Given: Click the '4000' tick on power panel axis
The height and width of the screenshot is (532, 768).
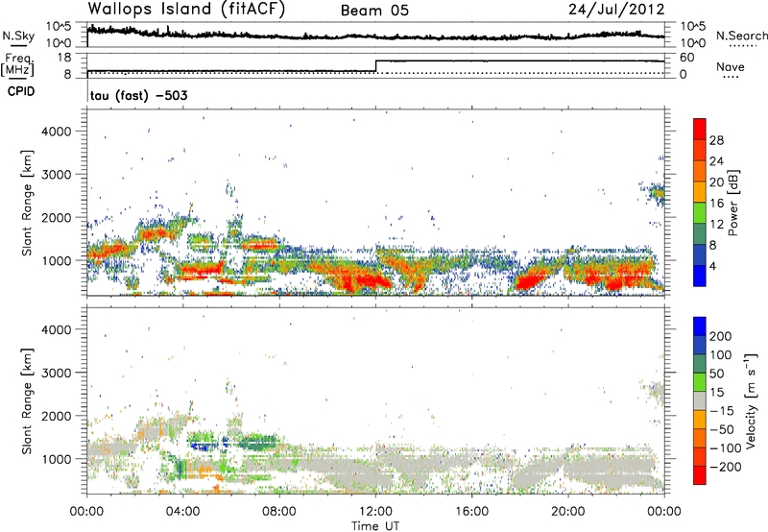Looking at the screenshot, I should [x=57, y=132].
